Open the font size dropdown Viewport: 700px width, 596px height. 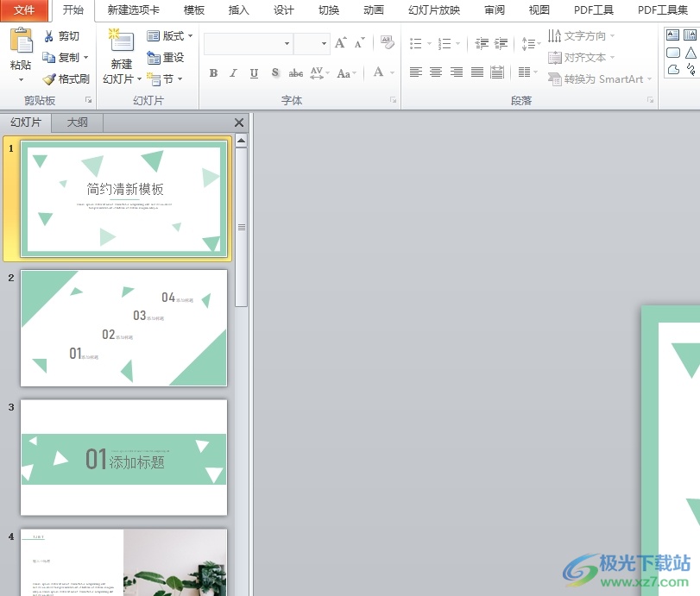pos(325,44)
